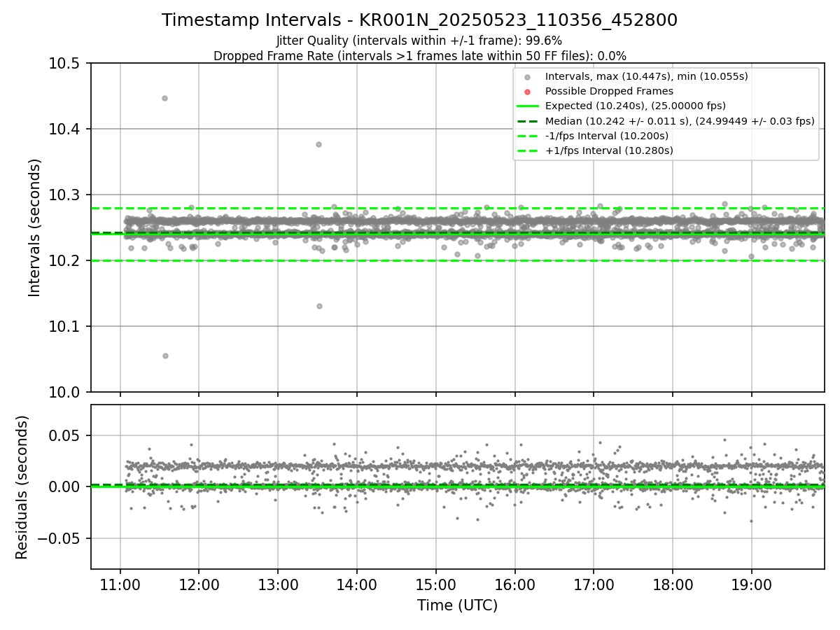Click the red dropped-frames marker in legend

coord(528,92)
